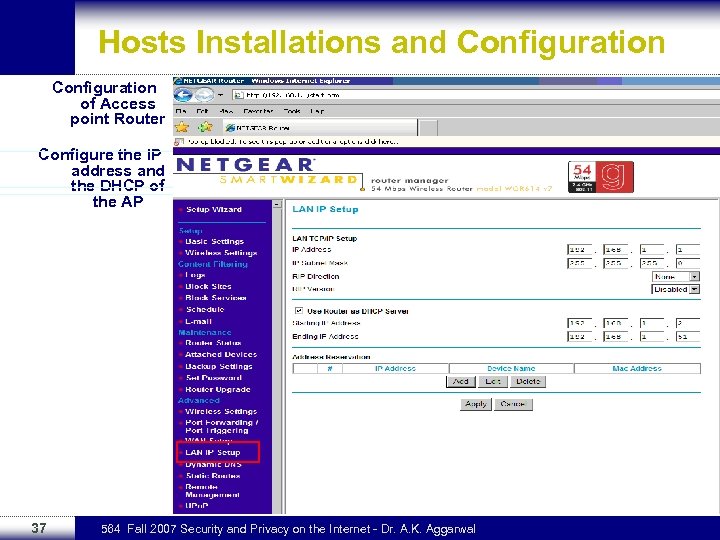Open Wireless Settings under Setup

click(221, 253)
